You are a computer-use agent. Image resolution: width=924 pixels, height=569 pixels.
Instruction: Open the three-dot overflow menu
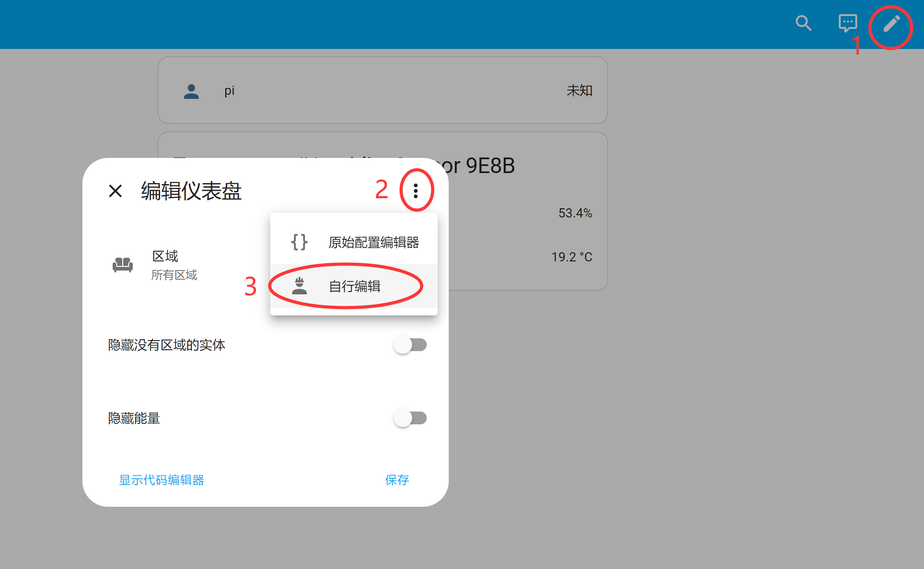pyautogui.click(x=416, y=190)
